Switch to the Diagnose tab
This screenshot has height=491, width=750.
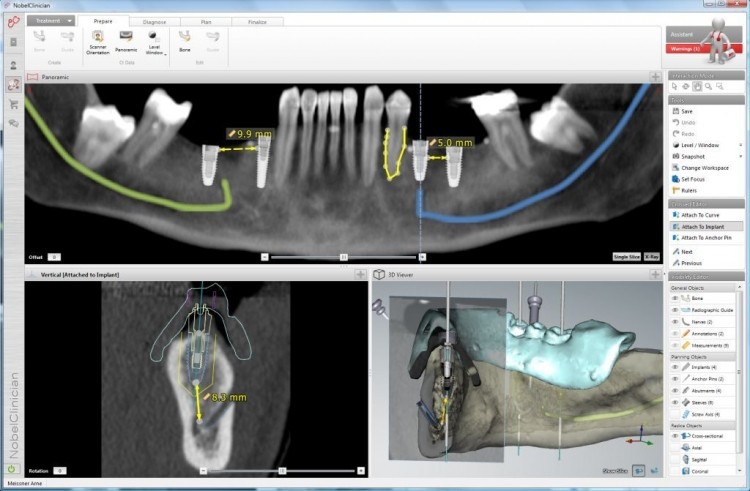(x=154, y=22)
